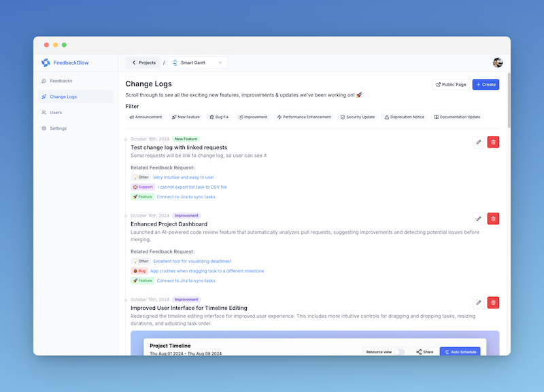Open Users in the sidebar
Image resolution: width=544 pixels, height=392 pixels.
(x=75, y=112)
